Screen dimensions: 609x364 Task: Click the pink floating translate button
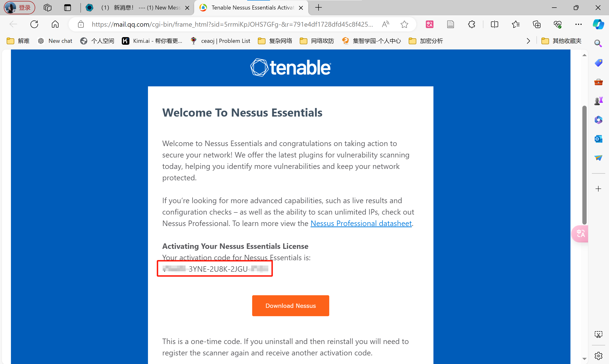580,234
